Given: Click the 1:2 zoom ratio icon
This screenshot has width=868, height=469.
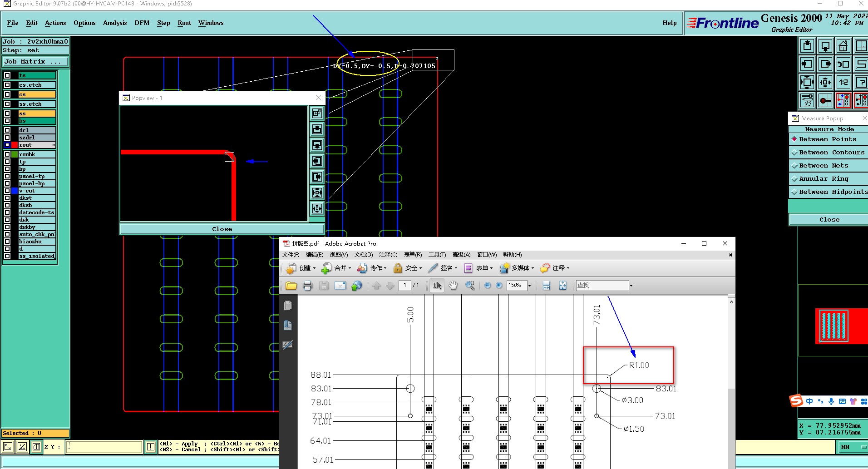Looking at the screenshot, I should pos(843,82).
